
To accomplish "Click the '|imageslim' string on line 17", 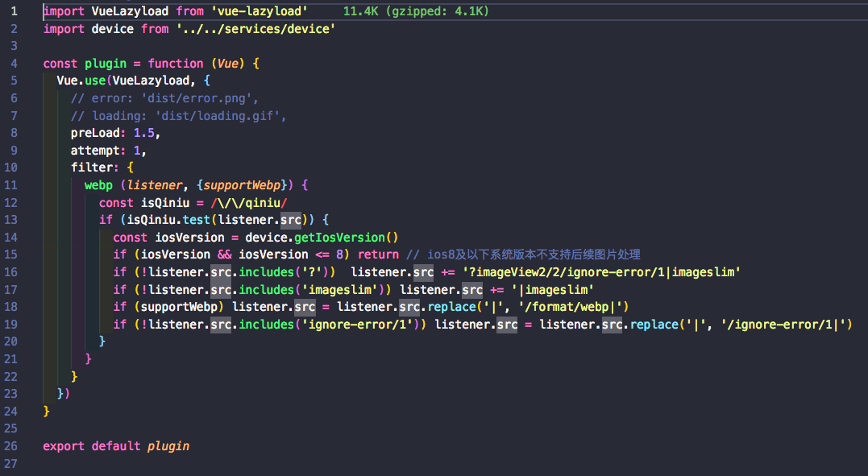I will (x=552, y=289).
